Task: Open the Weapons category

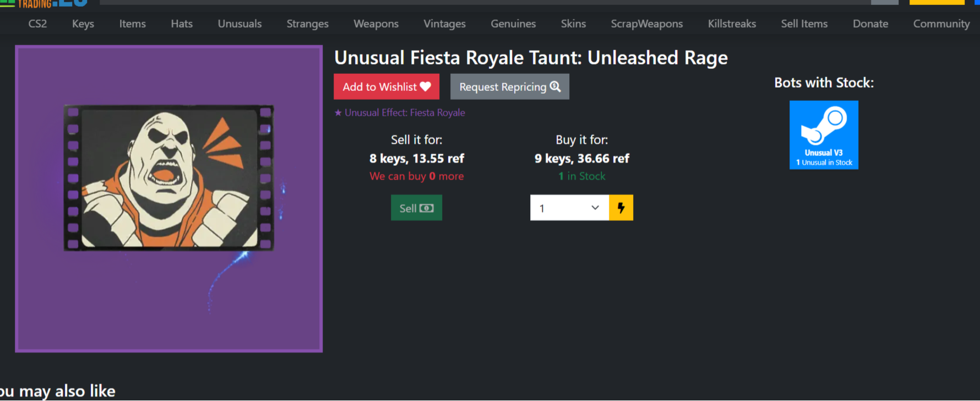Action: click(376, 24)
